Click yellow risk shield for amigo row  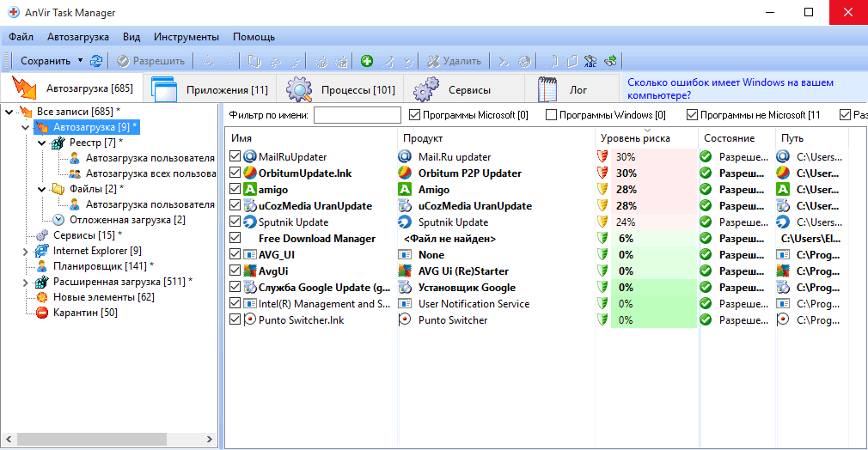(x=602, y=189)
